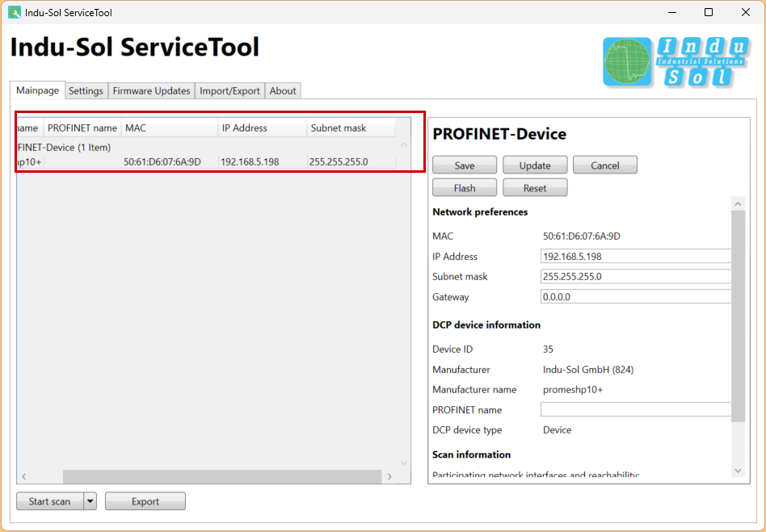Select the table cell 255.255.255.0
Viewport: 766px width, 532px height.
[339, 162]
